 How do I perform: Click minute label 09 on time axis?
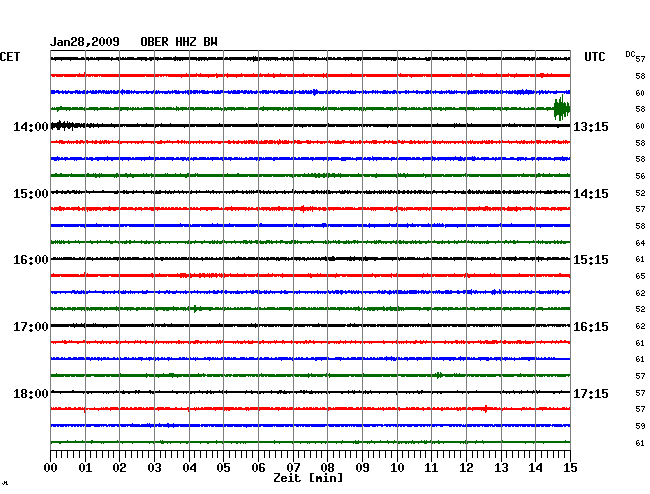[362, 467]
